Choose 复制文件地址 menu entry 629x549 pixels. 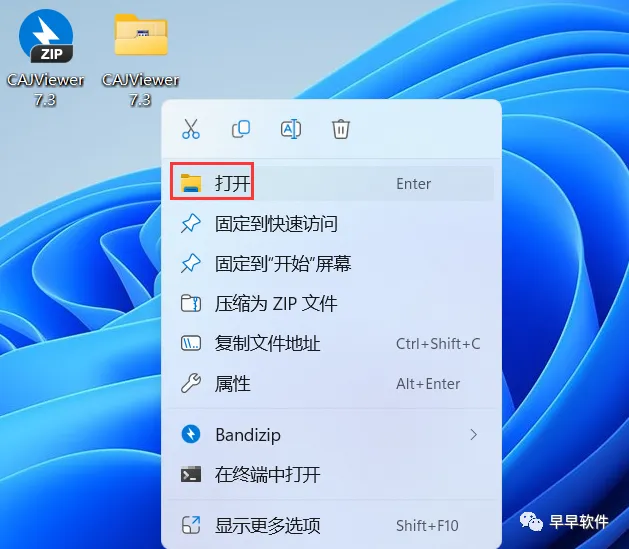coord(332,344)
